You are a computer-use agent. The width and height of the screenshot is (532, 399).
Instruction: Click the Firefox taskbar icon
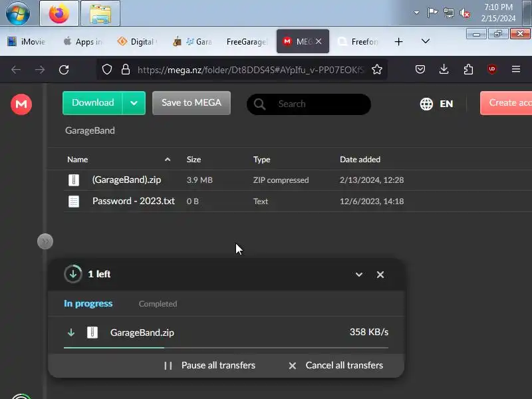coord(59,13)
